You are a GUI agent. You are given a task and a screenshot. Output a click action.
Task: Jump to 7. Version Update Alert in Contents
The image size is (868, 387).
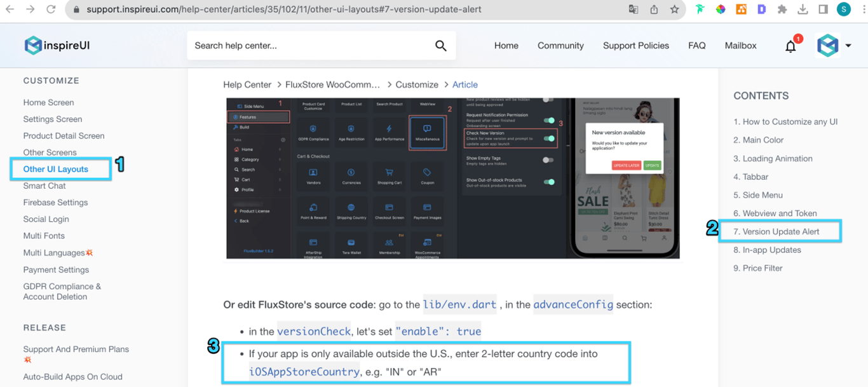click(x=776, y=231)
